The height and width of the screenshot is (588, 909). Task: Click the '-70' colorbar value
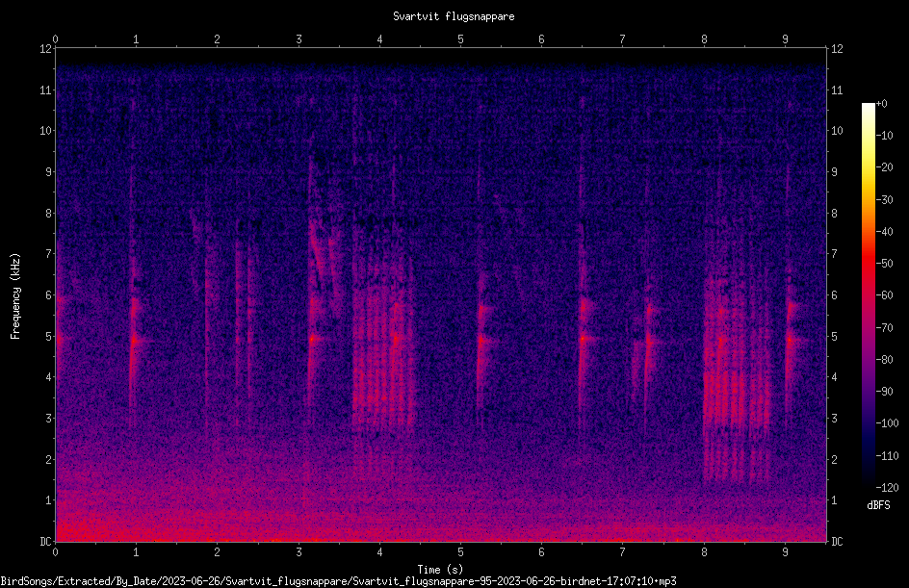(884, 328)
